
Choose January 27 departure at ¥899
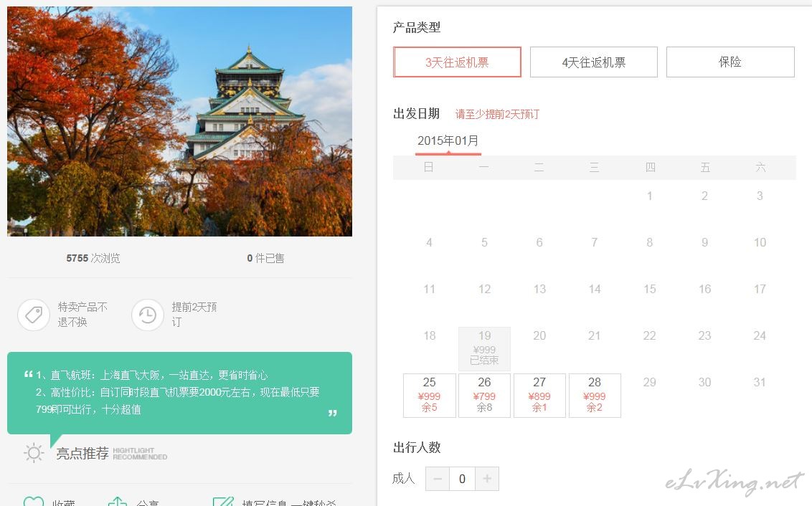(x=539, y=395)
